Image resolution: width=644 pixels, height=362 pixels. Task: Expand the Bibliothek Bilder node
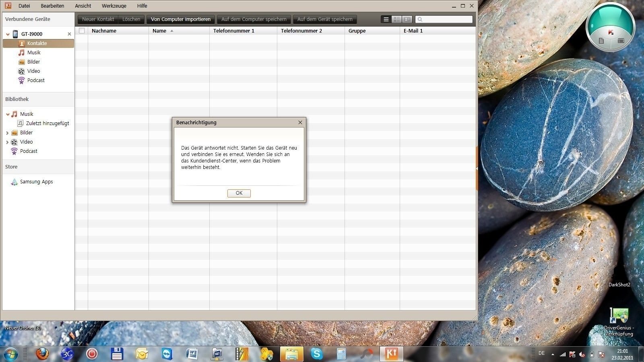[x=7, y=133]
